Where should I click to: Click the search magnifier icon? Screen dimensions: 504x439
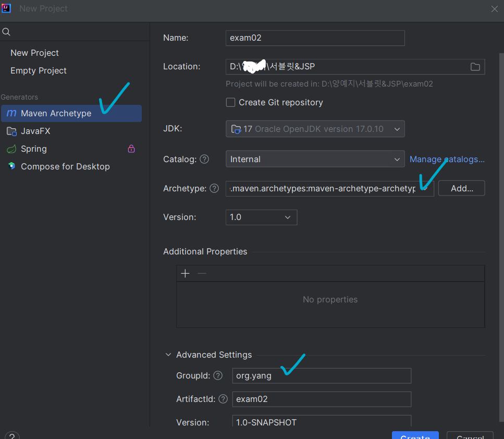[x=6, y=32]
